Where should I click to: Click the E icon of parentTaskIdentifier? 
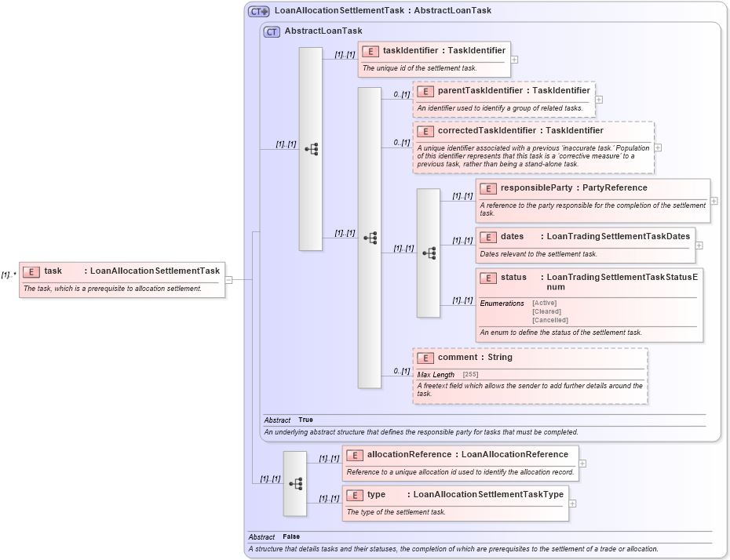coord(426,91)
